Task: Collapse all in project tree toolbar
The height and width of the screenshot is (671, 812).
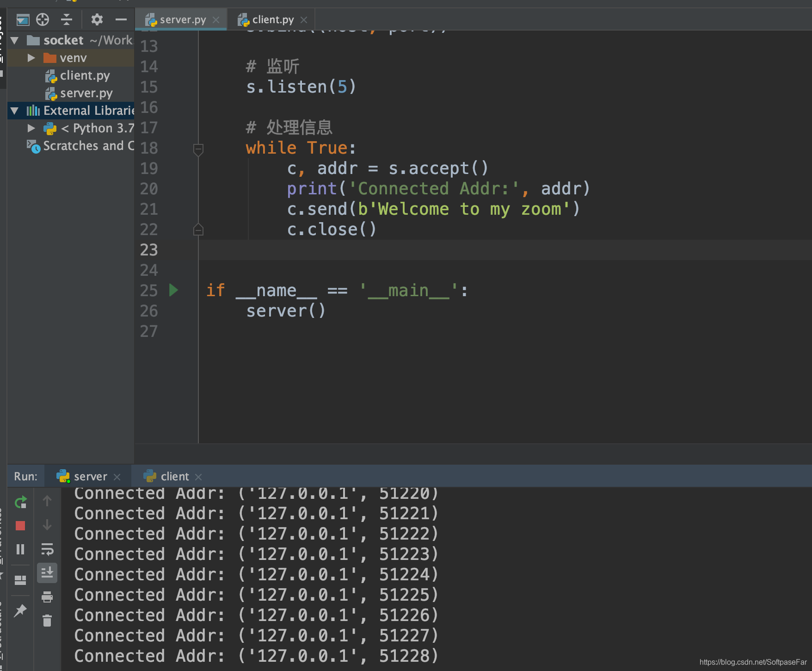Action: (x=67, y=19)
